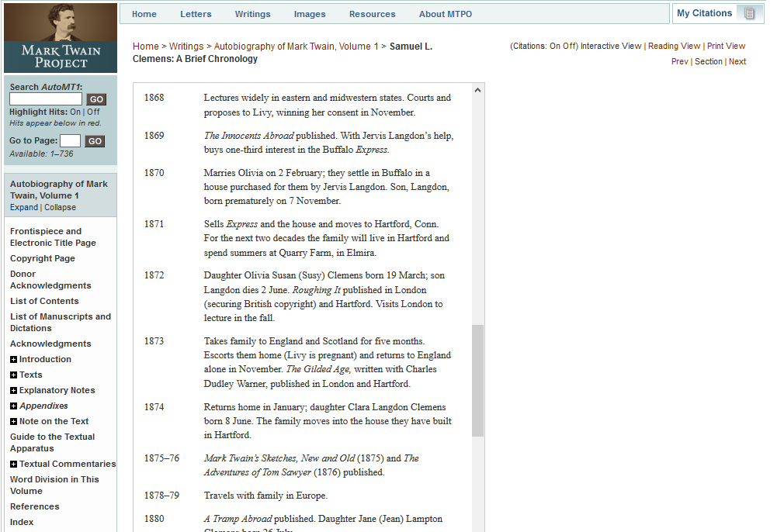Screen dimensions: 784x532
Task: Open Introduction in sidebar
Action: coord(45,359)
